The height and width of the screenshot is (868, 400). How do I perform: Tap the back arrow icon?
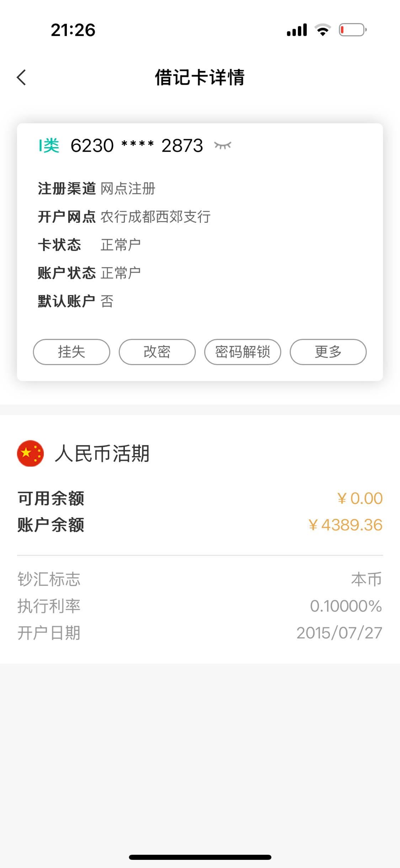click(21, 77)
